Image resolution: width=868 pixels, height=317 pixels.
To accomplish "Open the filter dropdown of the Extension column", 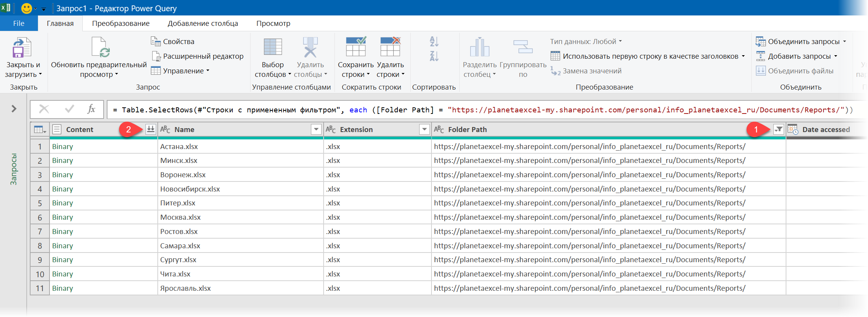I will [x=425, y=129].
